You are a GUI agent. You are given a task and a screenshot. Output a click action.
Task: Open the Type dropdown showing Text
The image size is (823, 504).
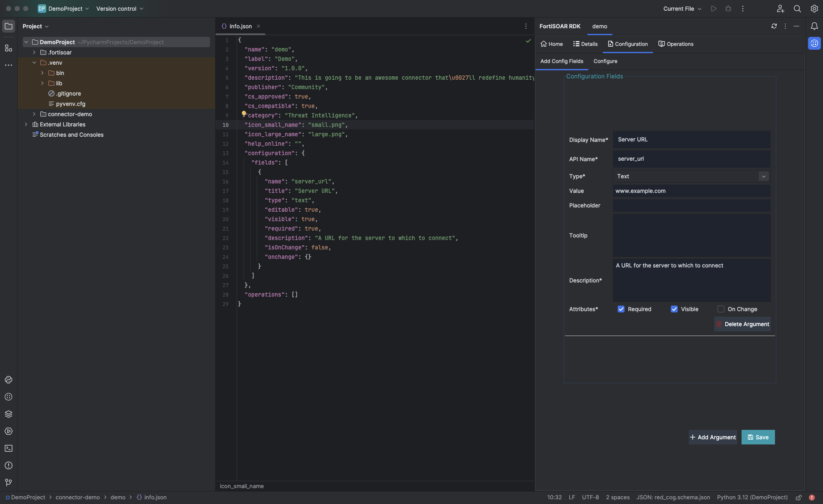click(x=691, y=176)
